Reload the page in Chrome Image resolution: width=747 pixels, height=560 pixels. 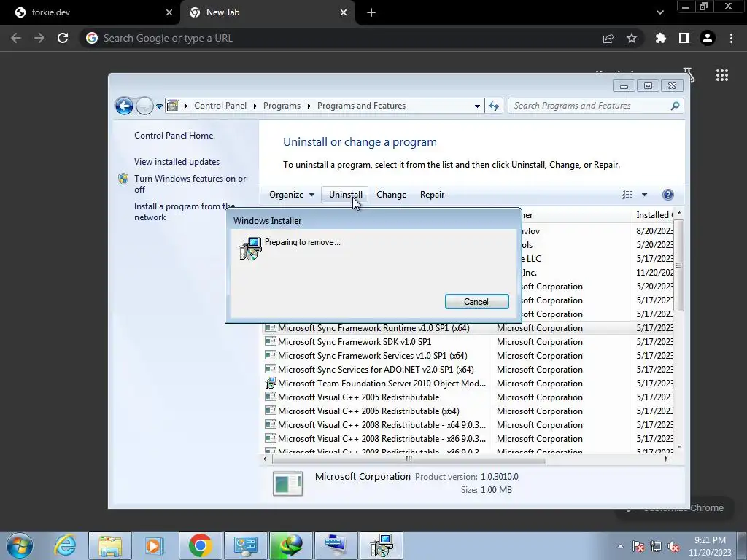click(63, 38)
